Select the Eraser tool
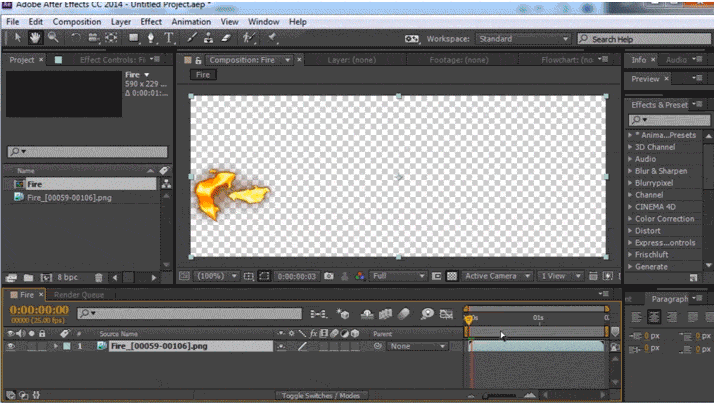Viewport: 714px width, 403px height. click(226, 38)
